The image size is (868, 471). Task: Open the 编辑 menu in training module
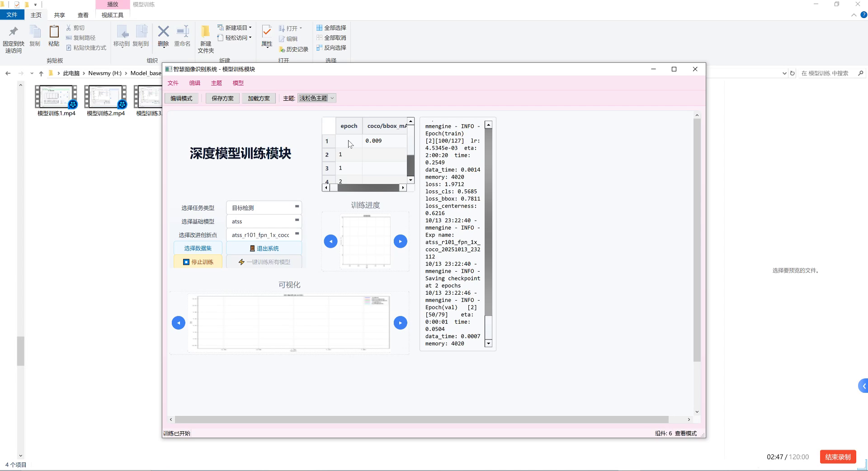coord(195,83)
